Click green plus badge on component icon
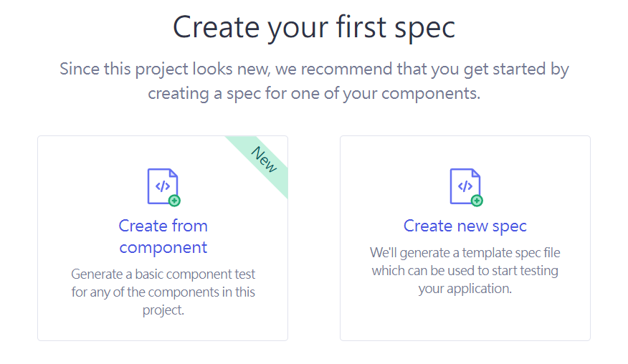Screen dimensions: 628x364 point(174,201)
